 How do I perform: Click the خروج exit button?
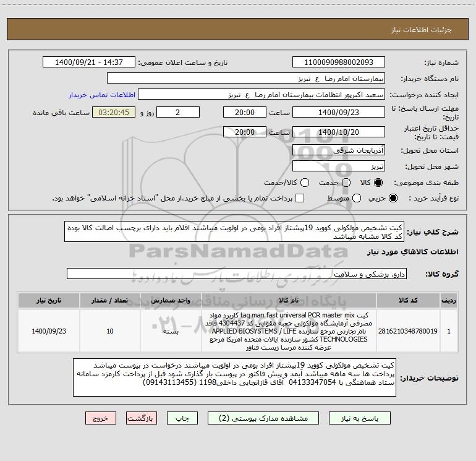(x=101, y=418)
